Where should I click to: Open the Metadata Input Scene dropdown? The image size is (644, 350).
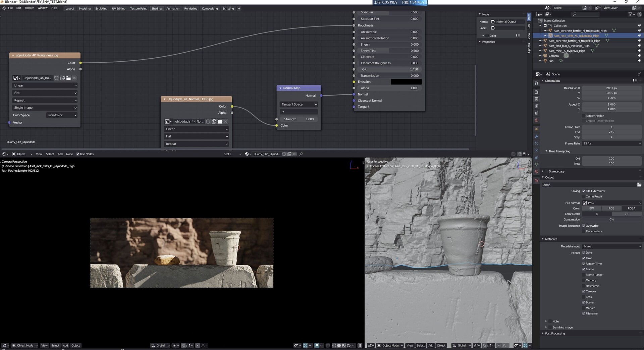pyautogui.click(x=612, y=246)
